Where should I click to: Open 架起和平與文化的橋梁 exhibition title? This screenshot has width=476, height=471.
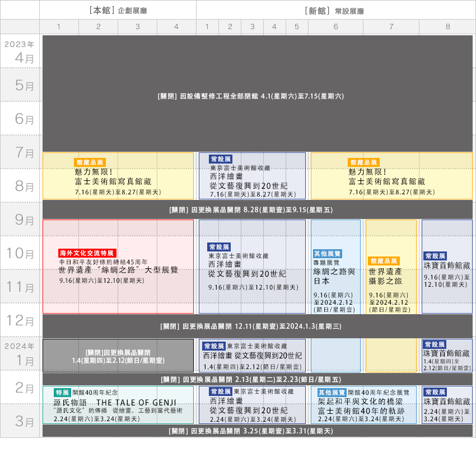[x=360, y=402]
